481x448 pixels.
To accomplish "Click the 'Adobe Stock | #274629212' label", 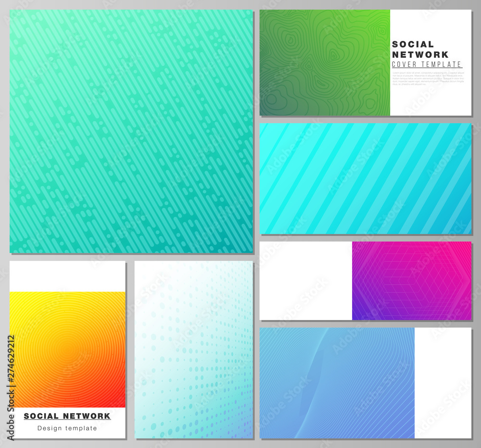I will (11, 387).
